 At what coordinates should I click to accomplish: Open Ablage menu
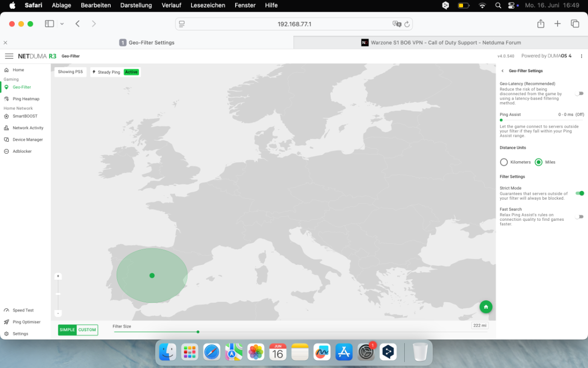61,5
